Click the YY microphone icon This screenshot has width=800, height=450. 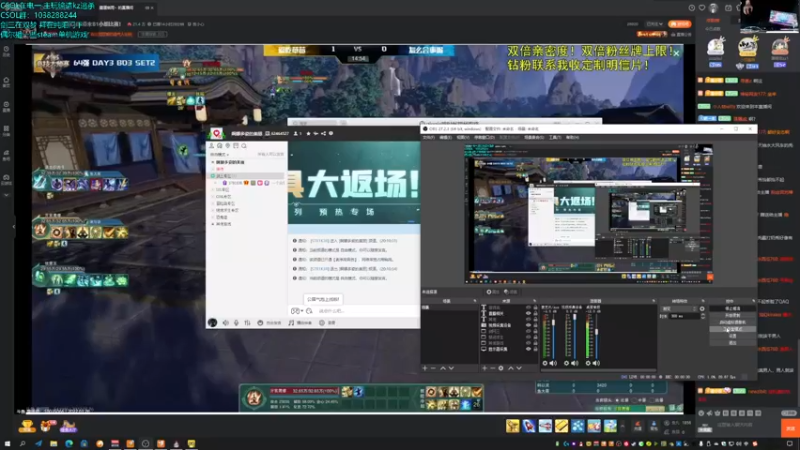(236, 322)
